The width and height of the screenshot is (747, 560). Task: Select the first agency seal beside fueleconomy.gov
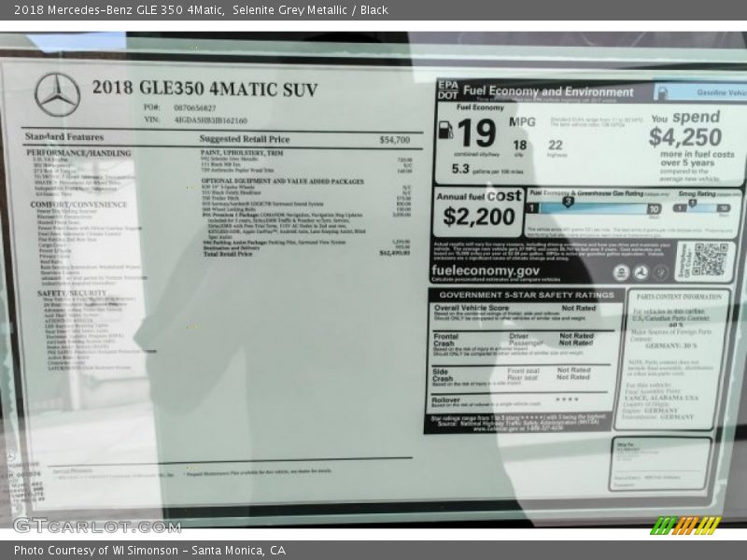(621, 273)
